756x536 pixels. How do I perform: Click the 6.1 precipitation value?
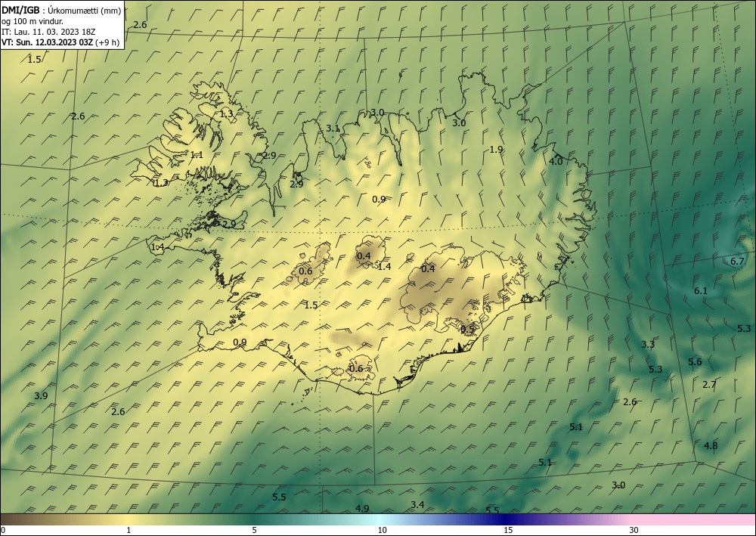click(701, 290)
